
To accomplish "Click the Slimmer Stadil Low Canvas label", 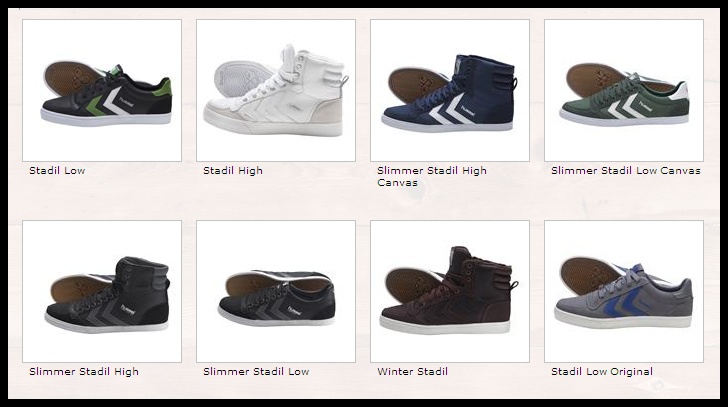I will click(625, 170).
